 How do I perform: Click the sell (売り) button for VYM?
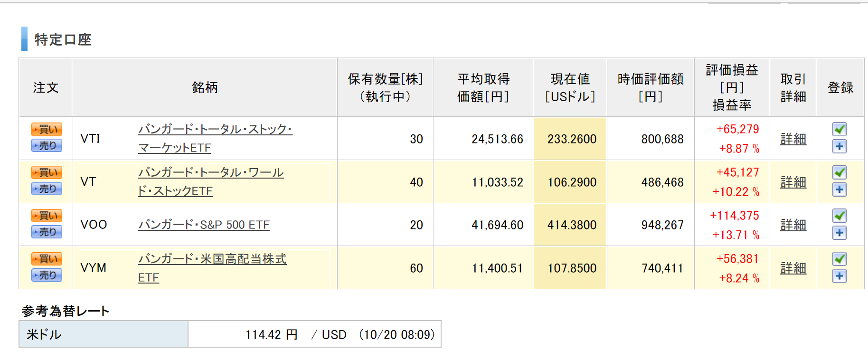47,275
